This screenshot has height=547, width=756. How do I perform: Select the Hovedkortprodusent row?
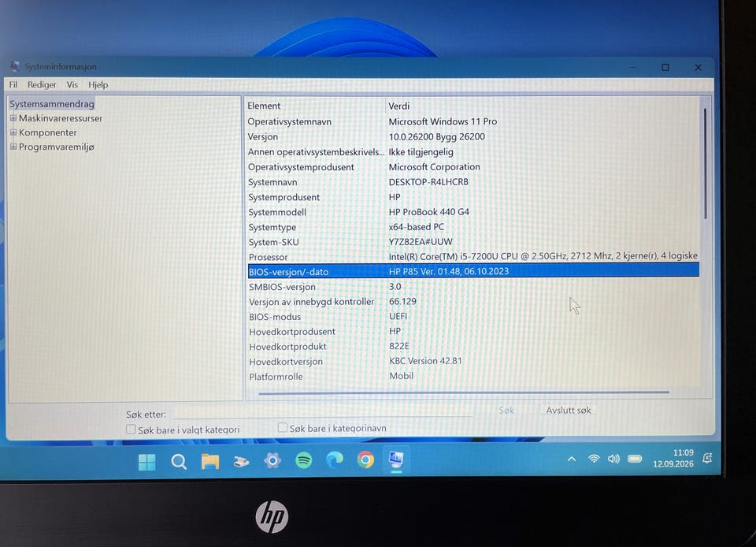[x=473, y=331]
